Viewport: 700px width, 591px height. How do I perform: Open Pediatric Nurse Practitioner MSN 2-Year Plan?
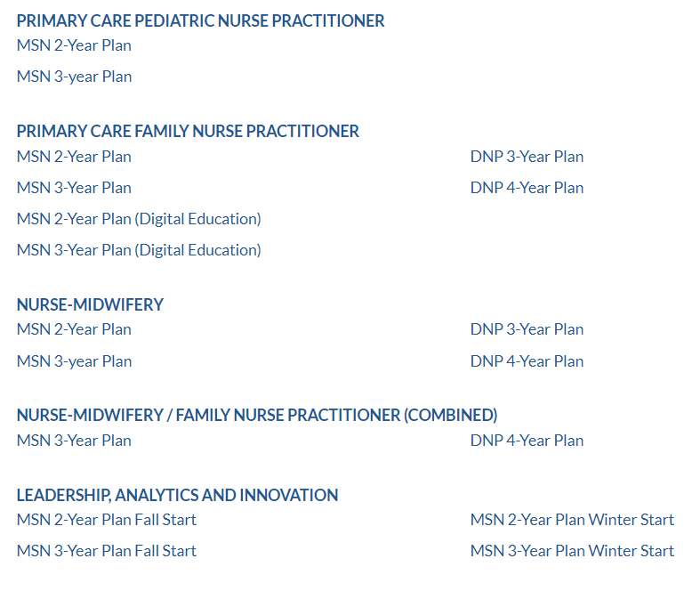pos(74,45)
